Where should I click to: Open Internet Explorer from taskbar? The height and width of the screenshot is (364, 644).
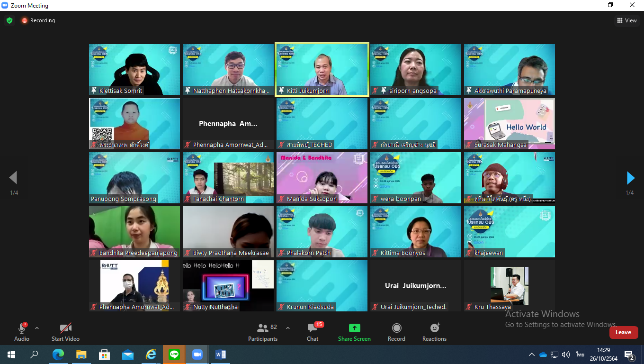coord(151,354)
